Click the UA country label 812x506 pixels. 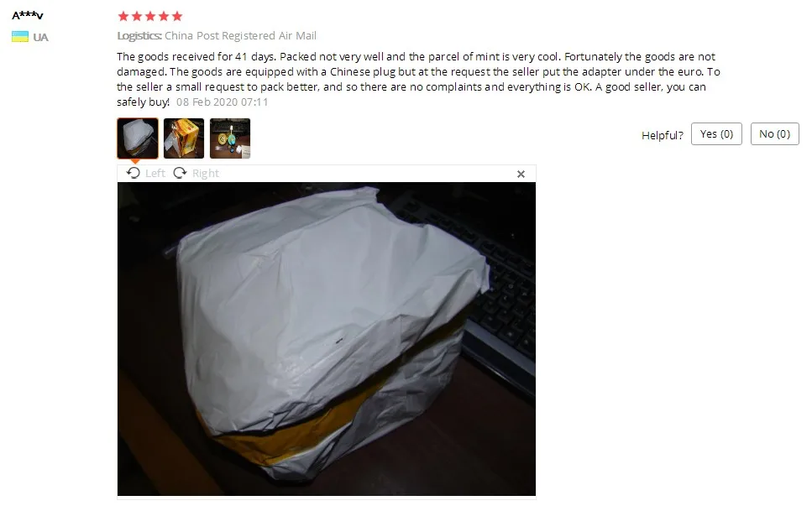(x=40, y=37)
